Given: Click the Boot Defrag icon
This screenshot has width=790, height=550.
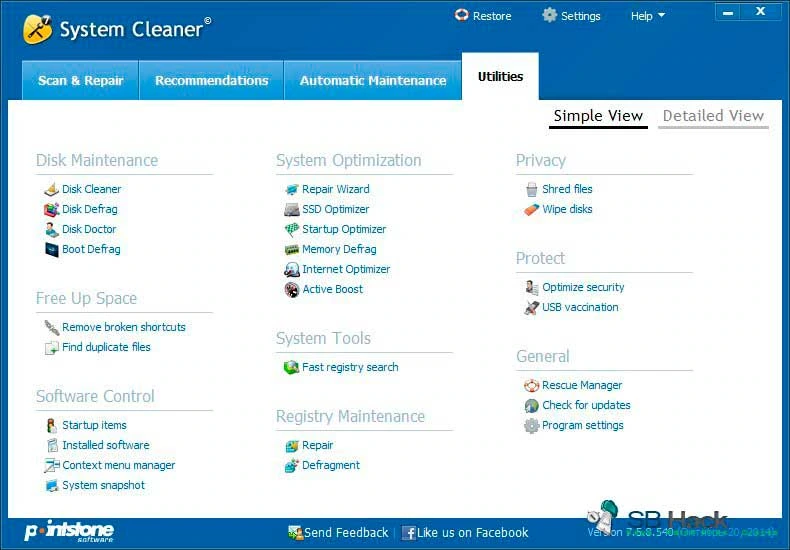Looking at the screenshot, I should point(51,249).
